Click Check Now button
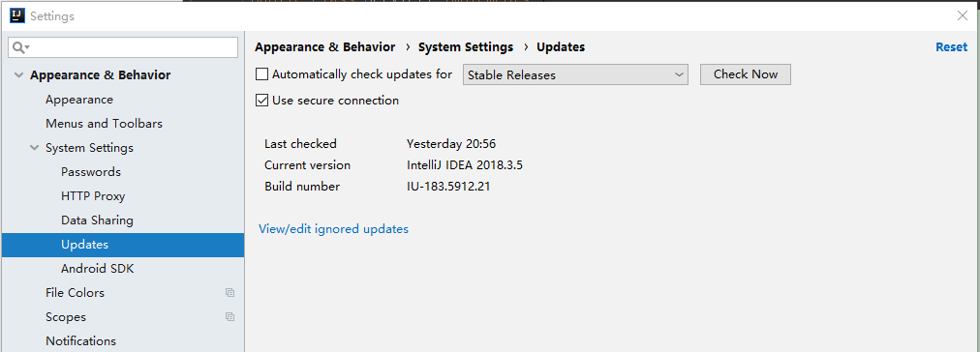980x352 pixels. (x=745, y=74)
